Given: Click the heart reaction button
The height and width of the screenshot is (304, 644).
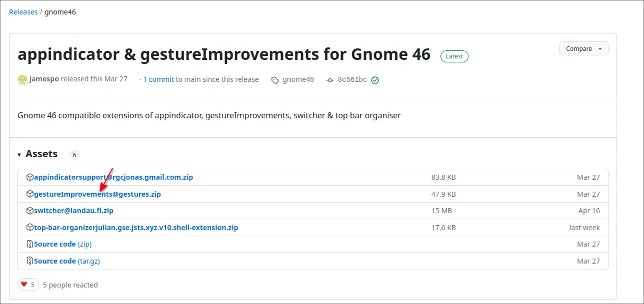Looking at the screenshot, I should (28, 285).
